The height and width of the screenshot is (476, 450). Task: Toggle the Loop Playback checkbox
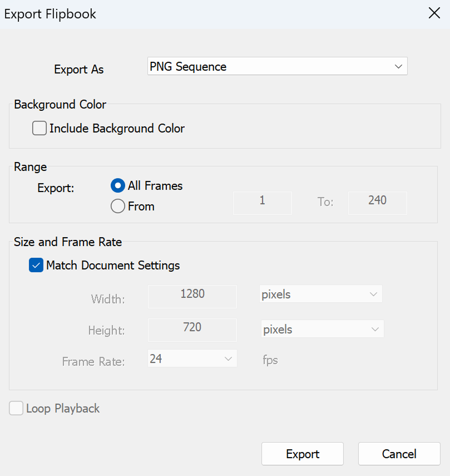pyautogui.click(x=16, y=409)
